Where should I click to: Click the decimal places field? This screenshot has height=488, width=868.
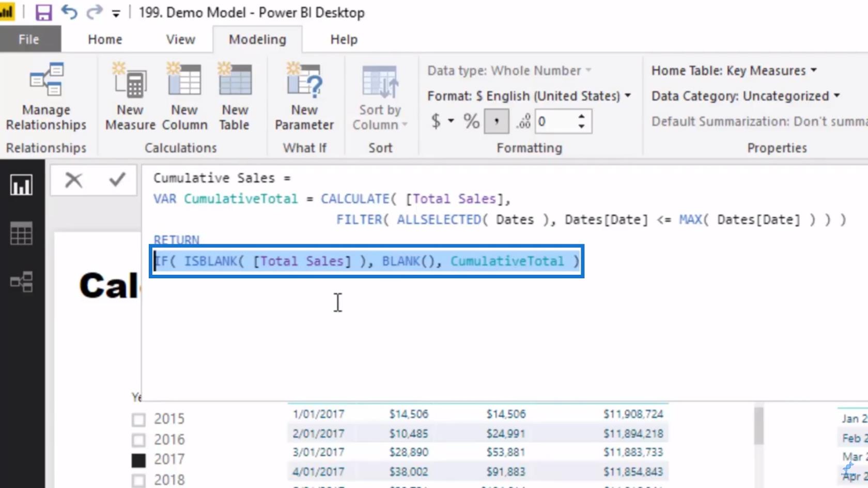click(x=556, y=121)
